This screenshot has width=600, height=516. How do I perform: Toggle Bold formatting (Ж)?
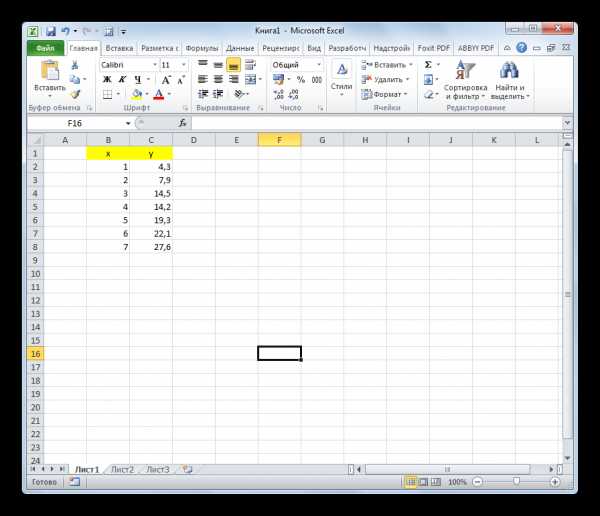point(107,79)
